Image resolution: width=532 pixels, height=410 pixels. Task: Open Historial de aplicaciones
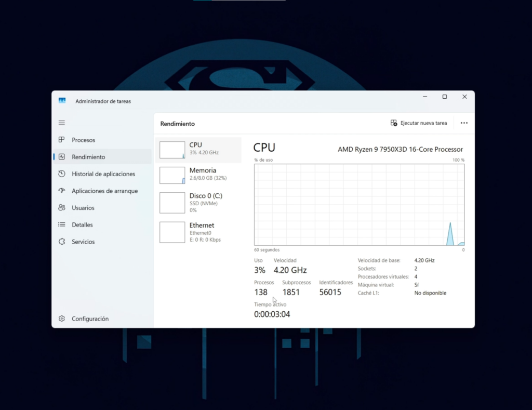click(62, 174)
